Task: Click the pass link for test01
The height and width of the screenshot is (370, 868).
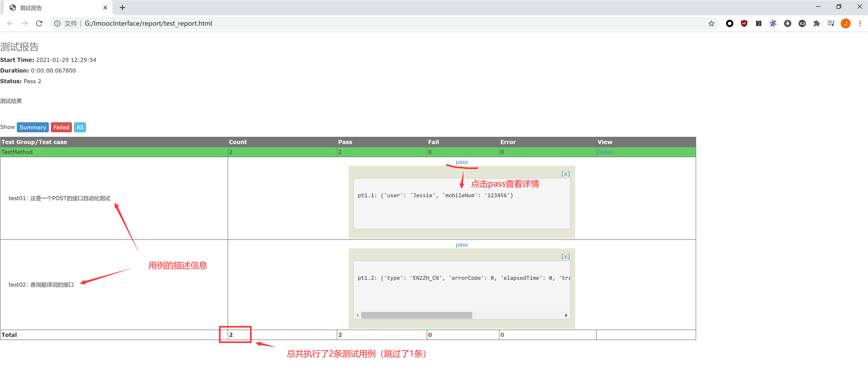Action: coord(461,162)
